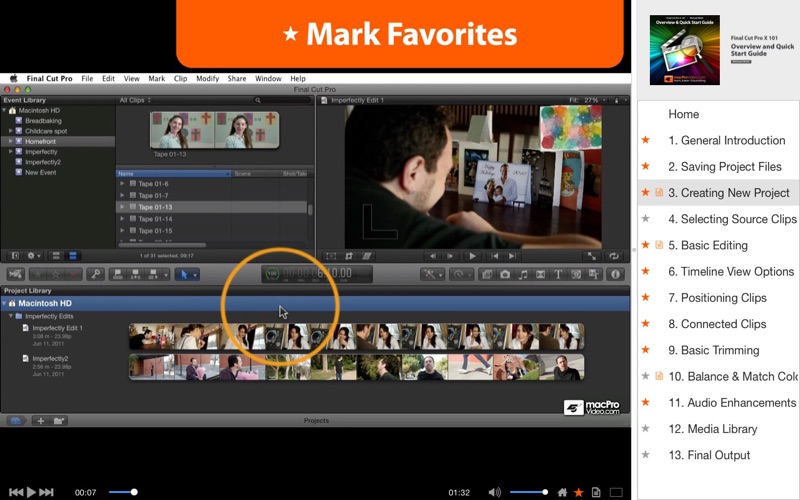Open chapter 11. Audio Enhancements
This screenshot has height=500, width=800.
click(x=732, y=403)
